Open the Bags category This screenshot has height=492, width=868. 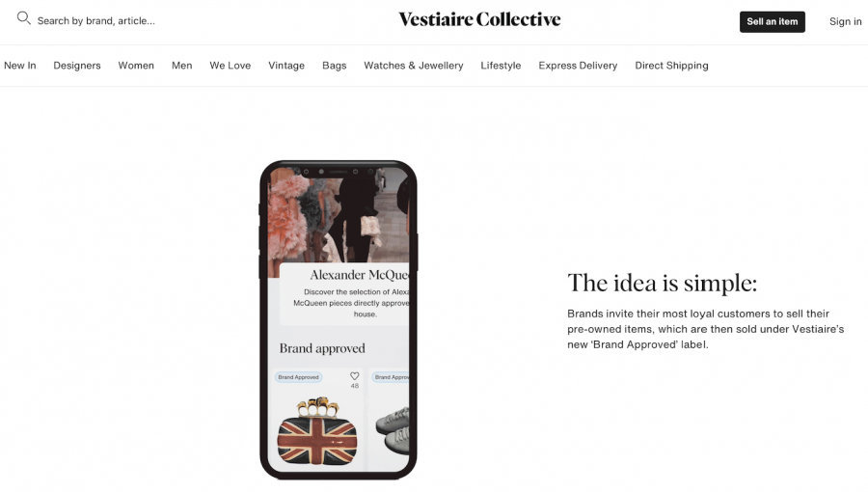click(x=335, y=66)
